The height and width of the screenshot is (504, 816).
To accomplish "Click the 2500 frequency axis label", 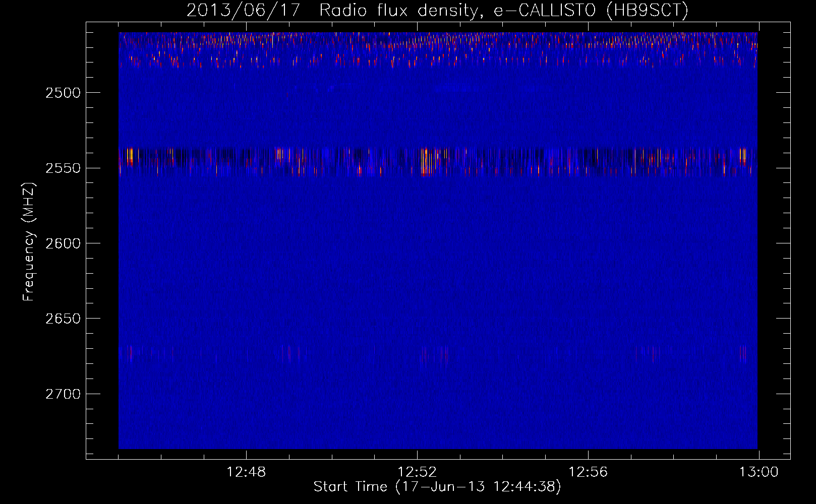I will coord(63,93).
